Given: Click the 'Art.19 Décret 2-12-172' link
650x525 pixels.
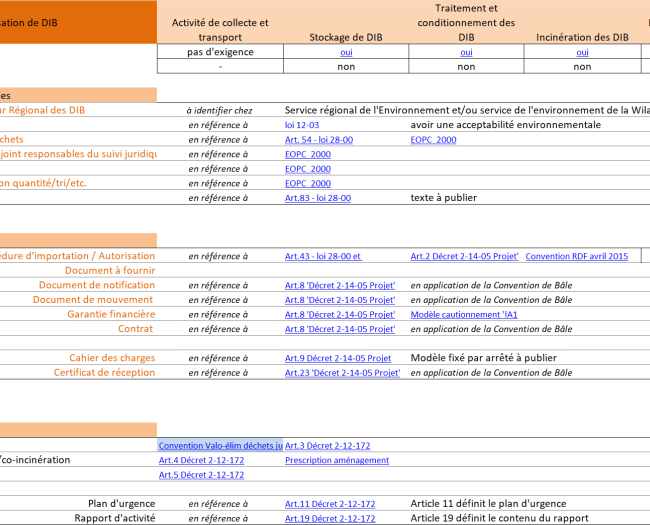Looking at the screenshot, I should coord(330,518).
